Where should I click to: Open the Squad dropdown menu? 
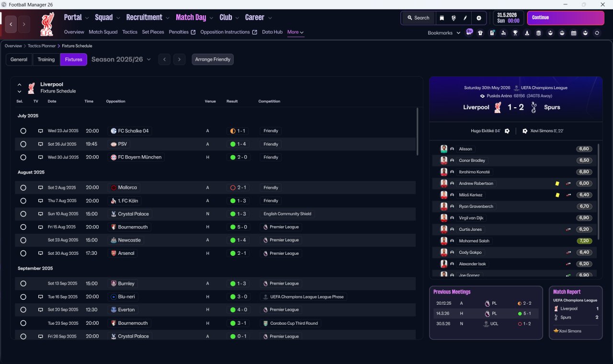point(107,17)
